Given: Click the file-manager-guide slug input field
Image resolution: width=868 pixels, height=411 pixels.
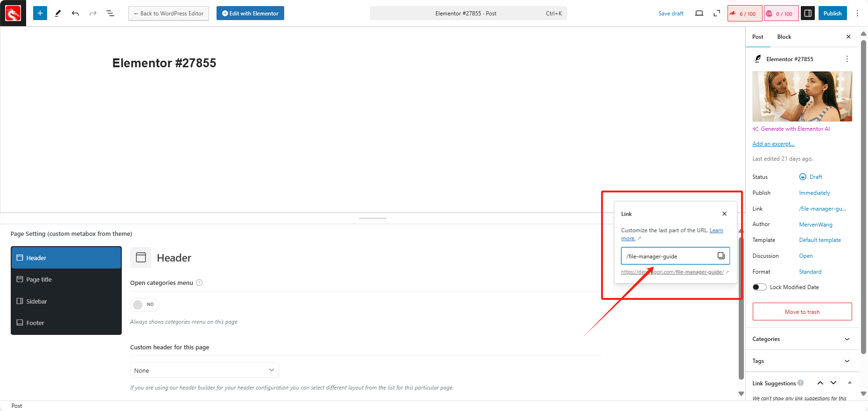Looking at the screenshot, I should tap(667, 256).
